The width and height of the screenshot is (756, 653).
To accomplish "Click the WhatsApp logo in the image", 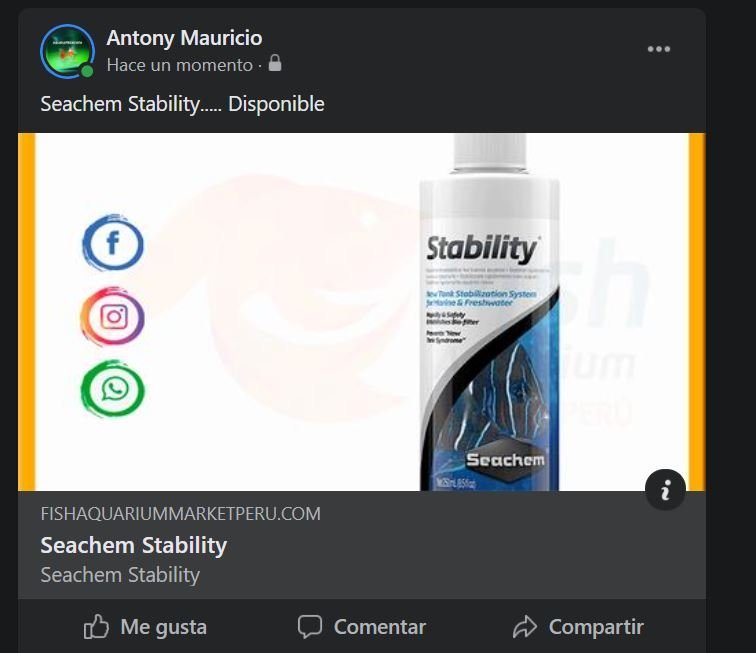I will pyautogui.click(x=112, y=389).
